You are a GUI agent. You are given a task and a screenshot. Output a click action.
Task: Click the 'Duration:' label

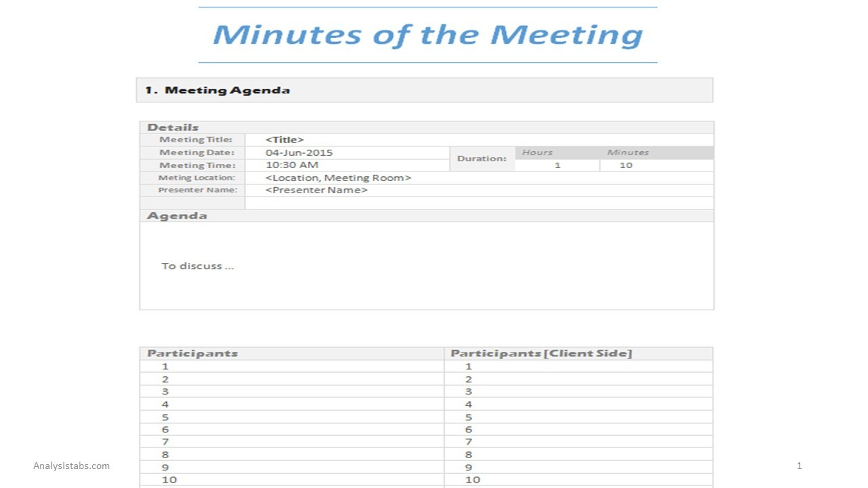pos(481,159)
